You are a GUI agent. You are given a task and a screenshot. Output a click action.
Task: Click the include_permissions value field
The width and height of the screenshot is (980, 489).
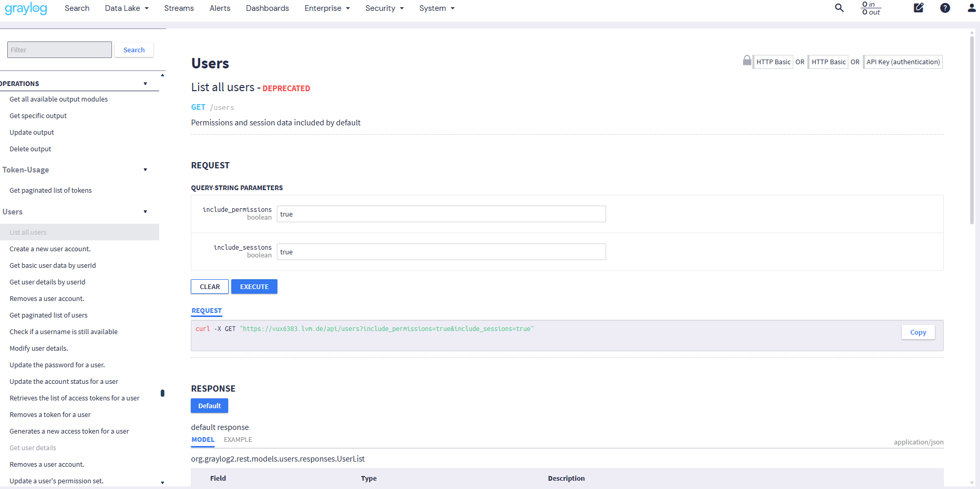441,214
